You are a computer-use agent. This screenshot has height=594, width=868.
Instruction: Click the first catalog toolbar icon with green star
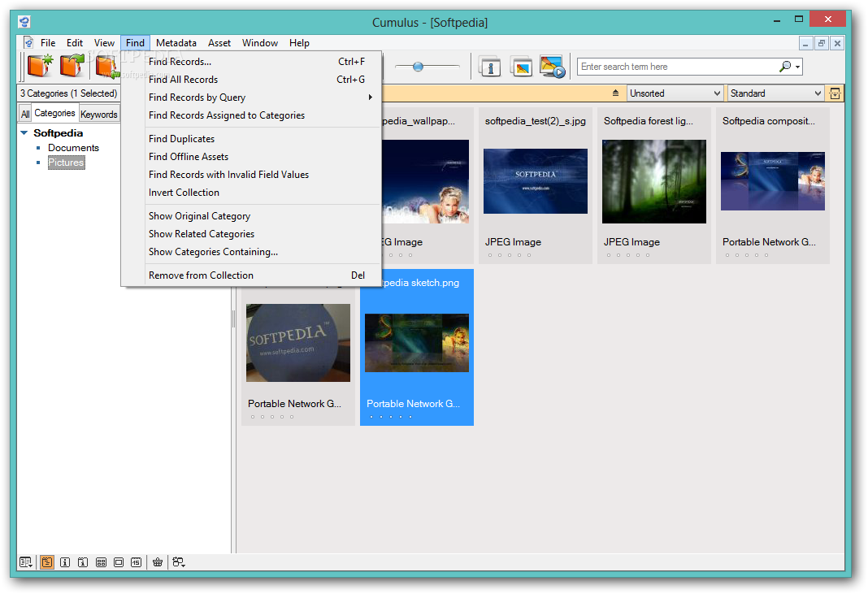point(40,66)
